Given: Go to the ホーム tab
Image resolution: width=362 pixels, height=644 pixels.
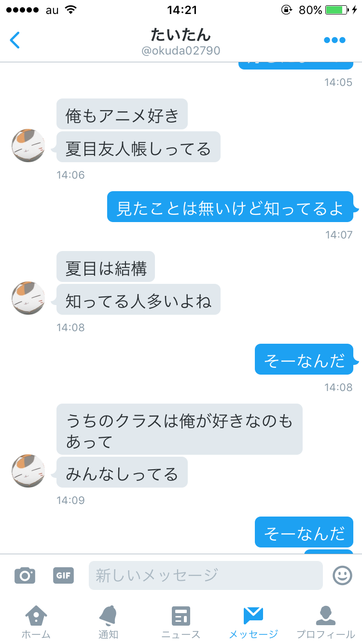Looking at the screenshot, I should click(36, 622).
